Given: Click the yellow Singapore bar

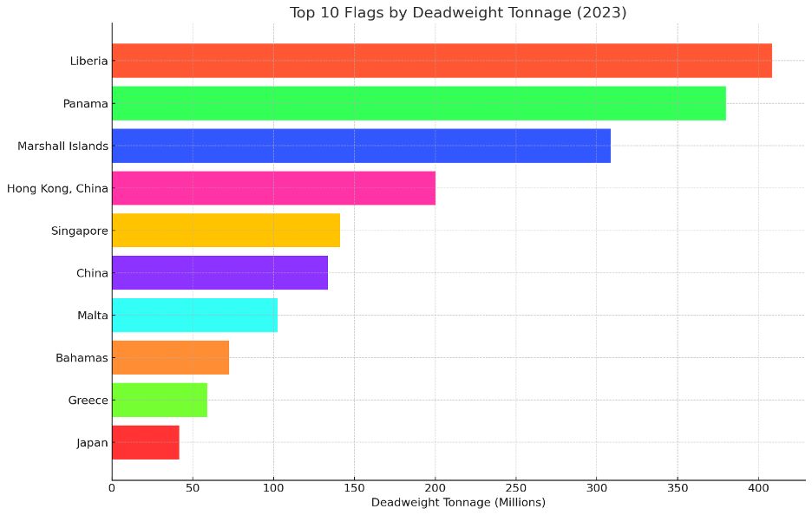Looking at the screenshot, I should 226,231.
